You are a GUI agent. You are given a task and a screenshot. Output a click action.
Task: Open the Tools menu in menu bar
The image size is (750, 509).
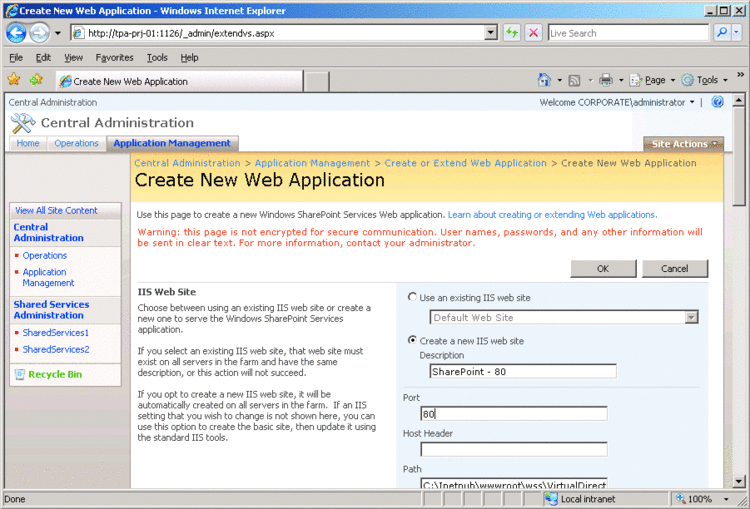pyautogui.click(x=157, y=57)
